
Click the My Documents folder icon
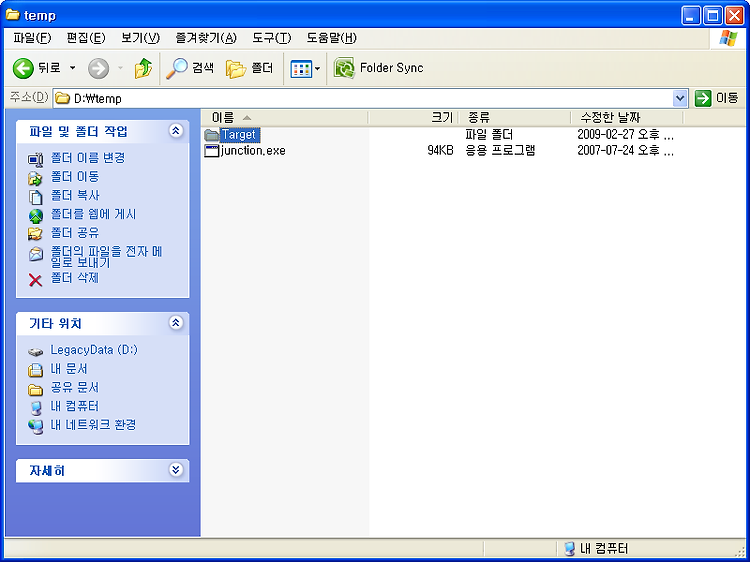(35, 370)
